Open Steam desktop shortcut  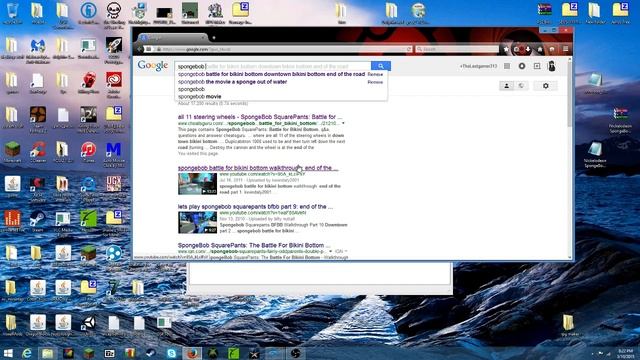(x=38, y=221)
